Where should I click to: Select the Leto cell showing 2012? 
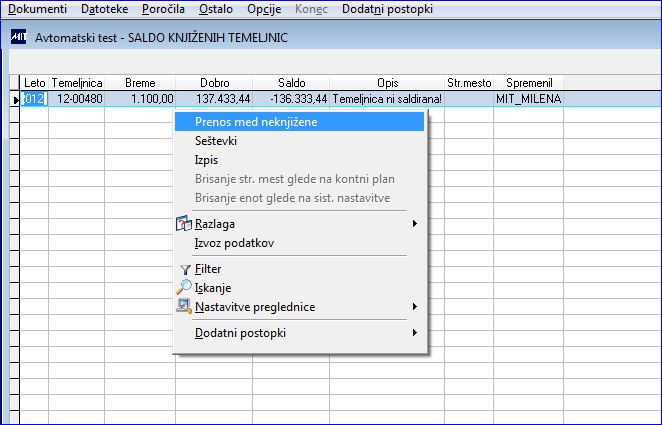(x=34, y=99)
